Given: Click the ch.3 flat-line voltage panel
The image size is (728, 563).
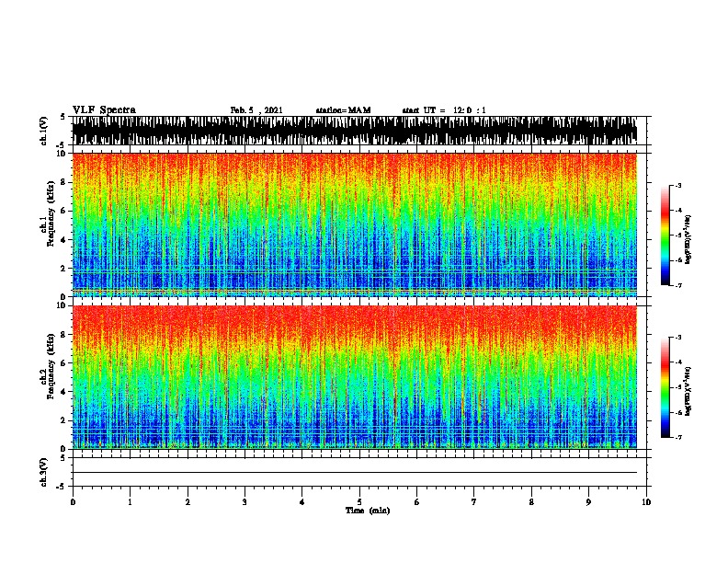Looking at the screenshot, I should [x=358, y=472].
